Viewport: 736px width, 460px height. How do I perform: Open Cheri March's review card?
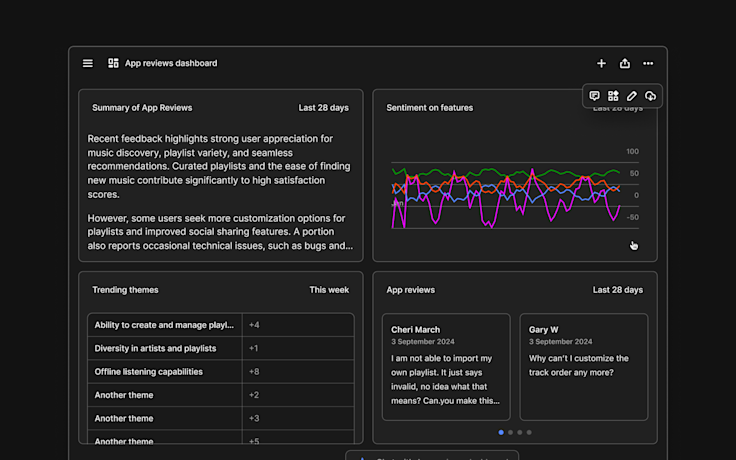(x=446, y=367)
